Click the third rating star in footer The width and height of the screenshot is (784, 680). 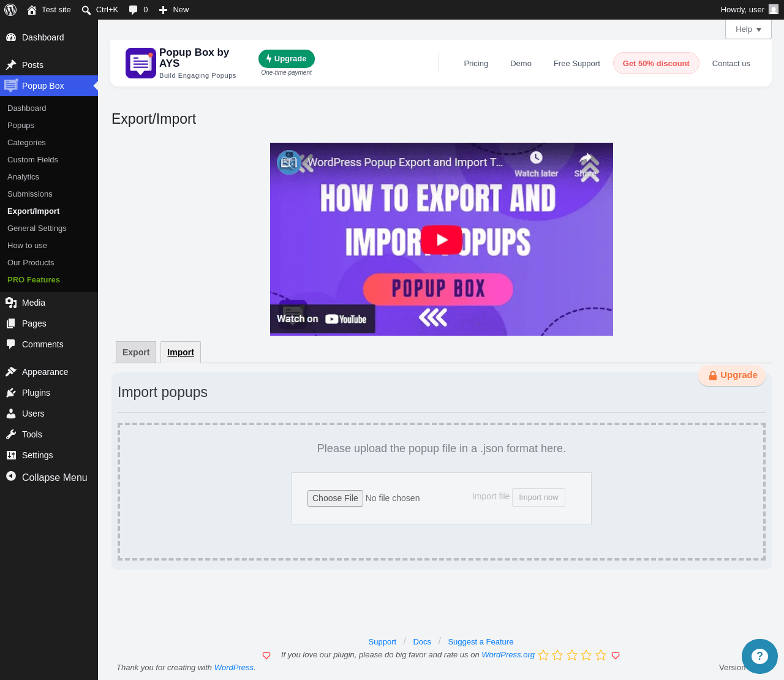coord(572,655)
